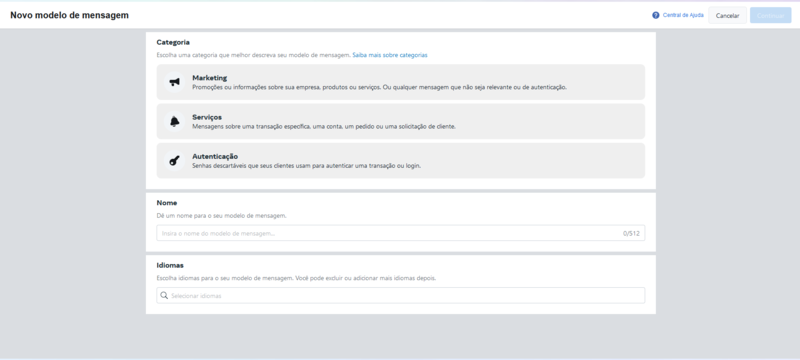The height and width of the screenshot is (360, 800).
Task: Click the key icon for Autenticação
Action: pyautogui.click(x=174, y=161)
